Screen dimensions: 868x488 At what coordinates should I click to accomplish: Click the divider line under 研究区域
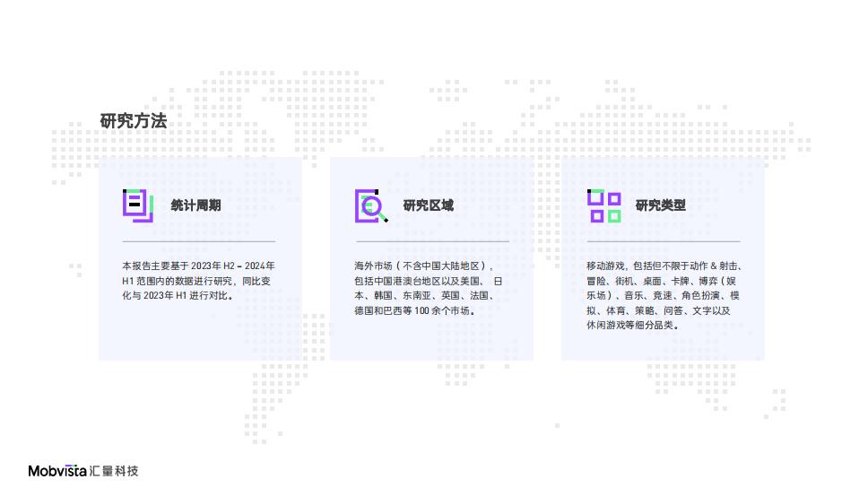[x=432, y=241]
